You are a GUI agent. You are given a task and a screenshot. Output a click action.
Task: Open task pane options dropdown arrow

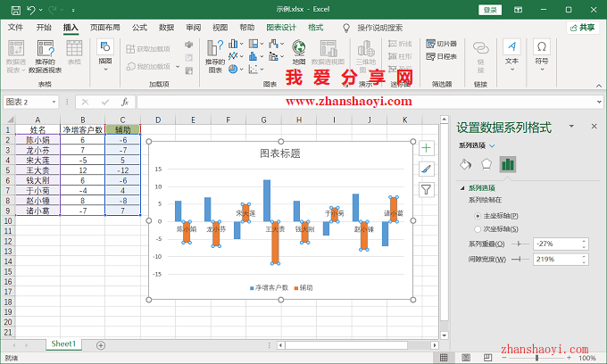coord(571,126)
